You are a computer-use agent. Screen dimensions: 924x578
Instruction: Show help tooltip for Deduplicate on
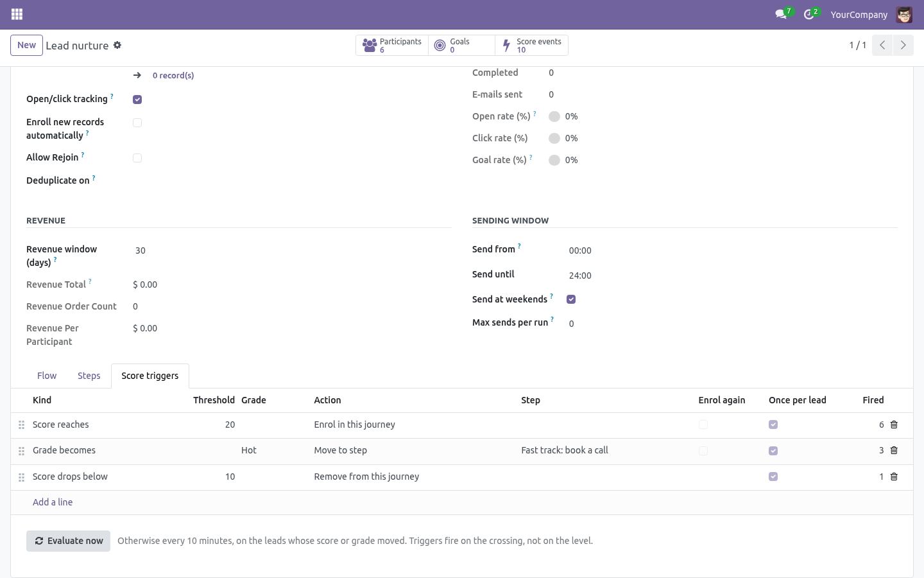(94, 178)
